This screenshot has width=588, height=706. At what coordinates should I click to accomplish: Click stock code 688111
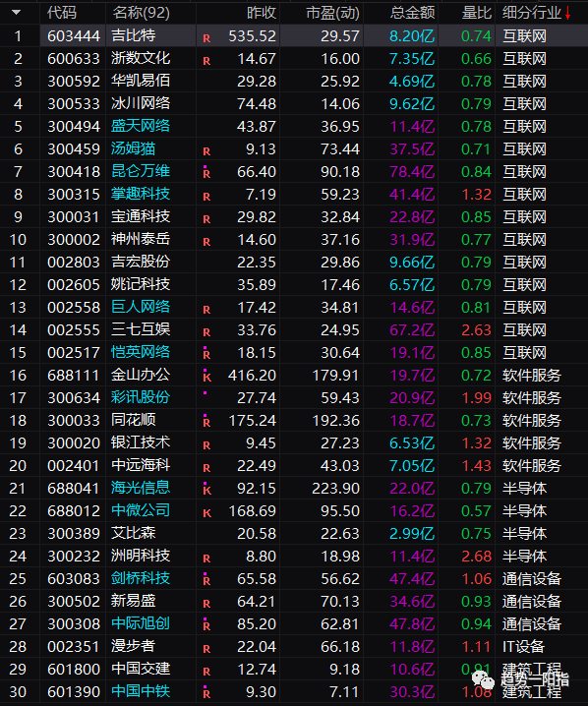pyautogui.click(x=74, y=375)
